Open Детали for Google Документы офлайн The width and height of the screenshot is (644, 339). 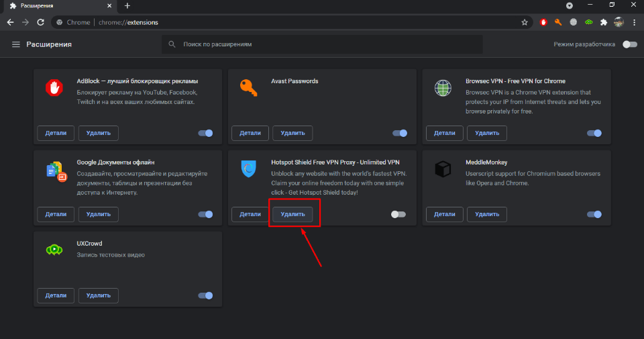point(56,214)
